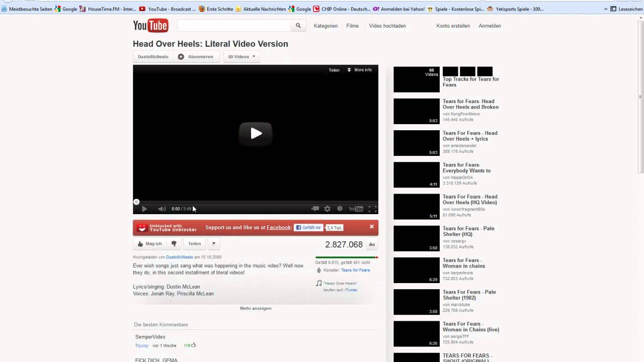Open 'Meistbesuchte Seiten' bookmark
The height and width of the screenshot is (362, 644).
27,9
